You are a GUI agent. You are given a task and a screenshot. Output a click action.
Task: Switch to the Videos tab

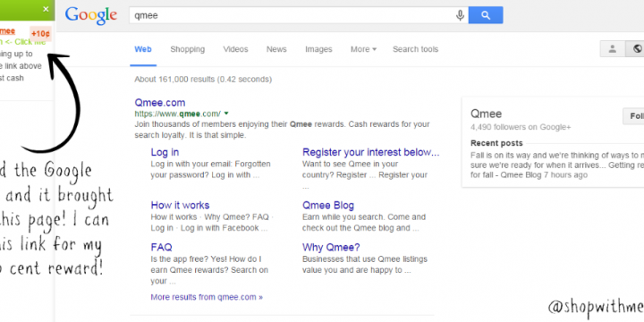[236, 49]
